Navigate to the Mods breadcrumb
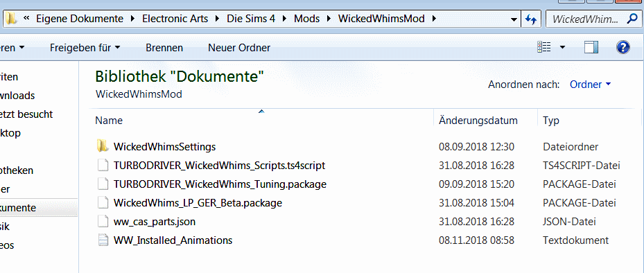Screen dimensions: 644x273 pos(307,19)
